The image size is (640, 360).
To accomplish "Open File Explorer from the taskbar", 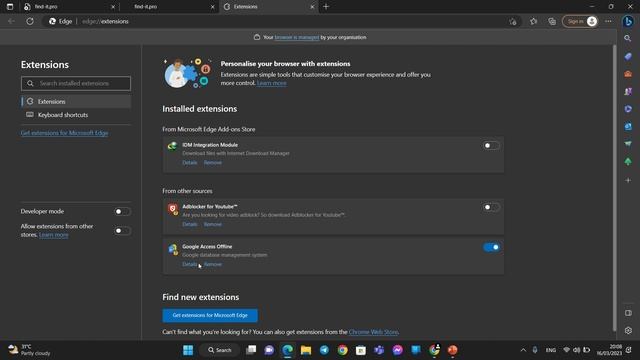I will [x=306, y=350].
